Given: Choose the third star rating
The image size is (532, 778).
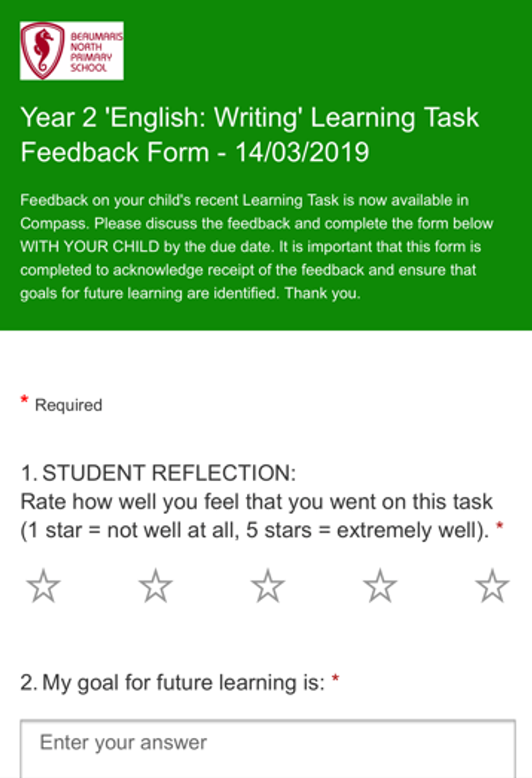Looking at the screenshot, I should (268, 587).
